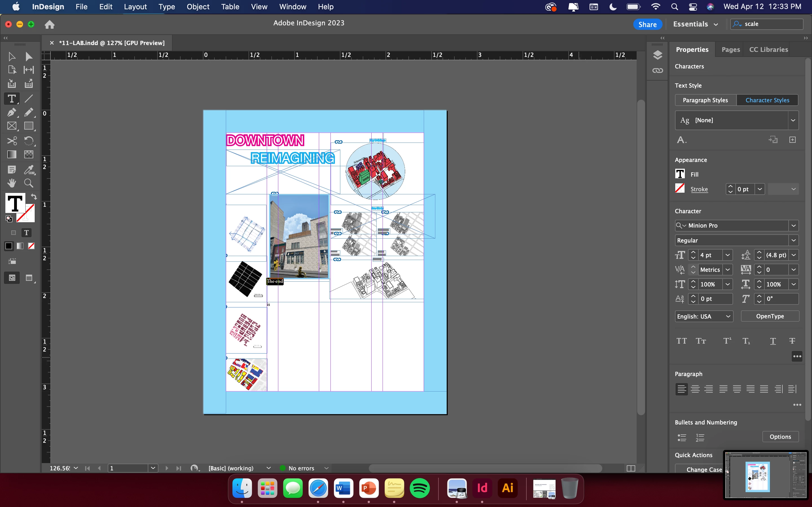812x507 pixels.
Task: Select the Type tool
Action: coord(11,99)
